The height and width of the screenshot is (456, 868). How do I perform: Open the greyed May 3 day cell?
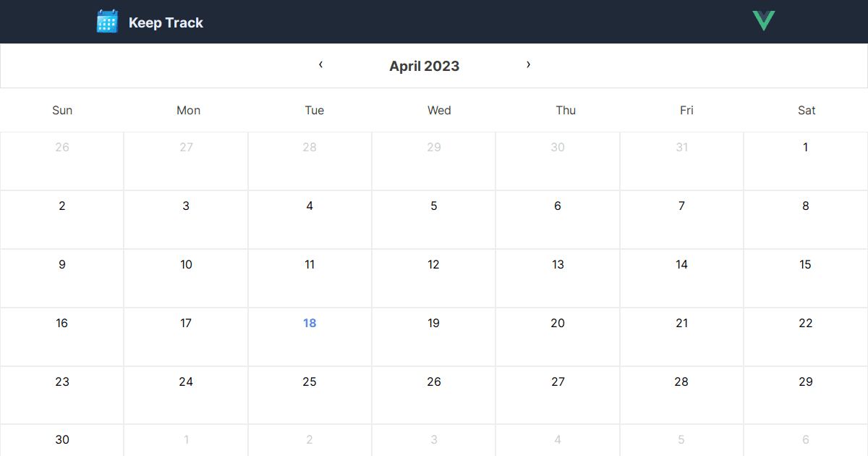(x=434, y=440)
